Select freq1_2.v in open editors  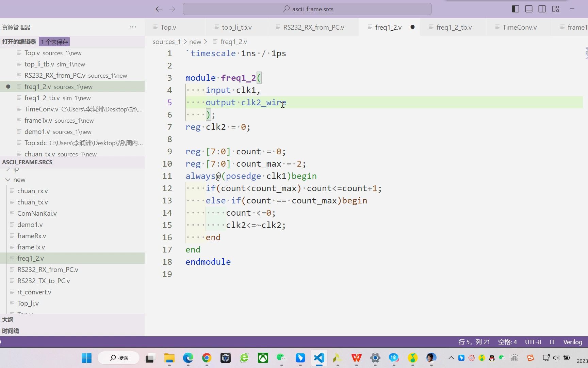72,87
